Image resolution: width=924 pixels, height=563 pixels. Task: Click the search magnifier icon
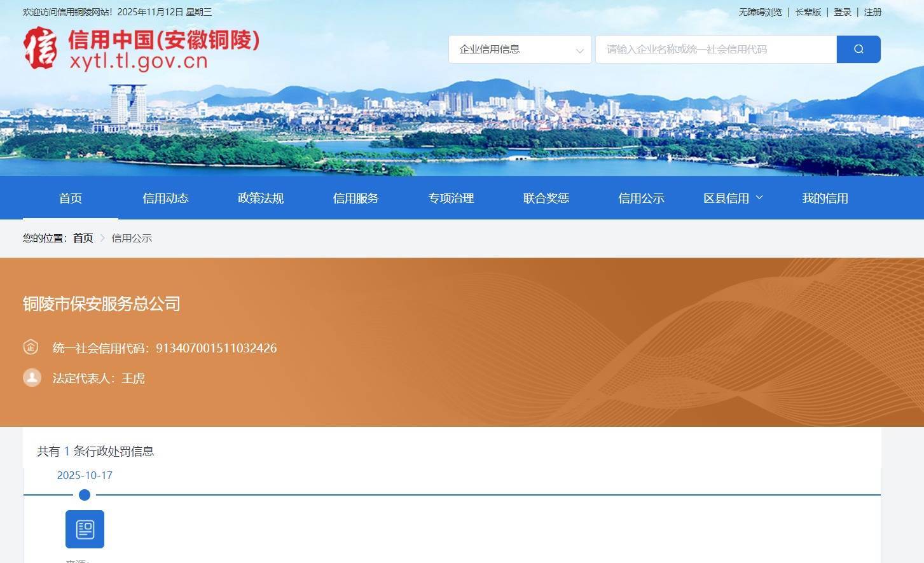[858, 49]
